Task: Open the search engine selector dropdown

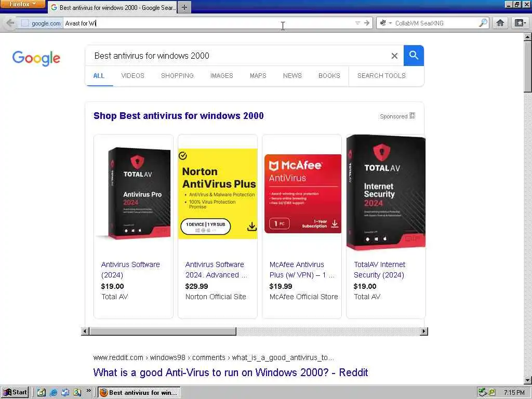Action: point(385,23)
